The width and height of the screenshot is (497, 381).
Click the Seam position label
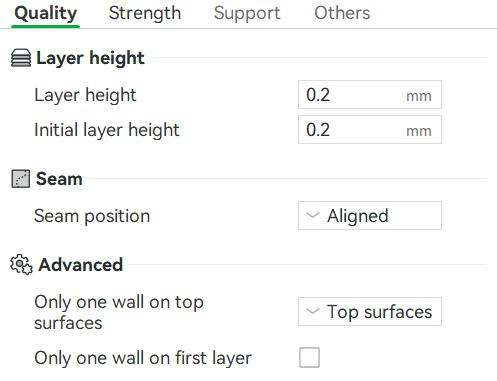click(x=92, y=216)
